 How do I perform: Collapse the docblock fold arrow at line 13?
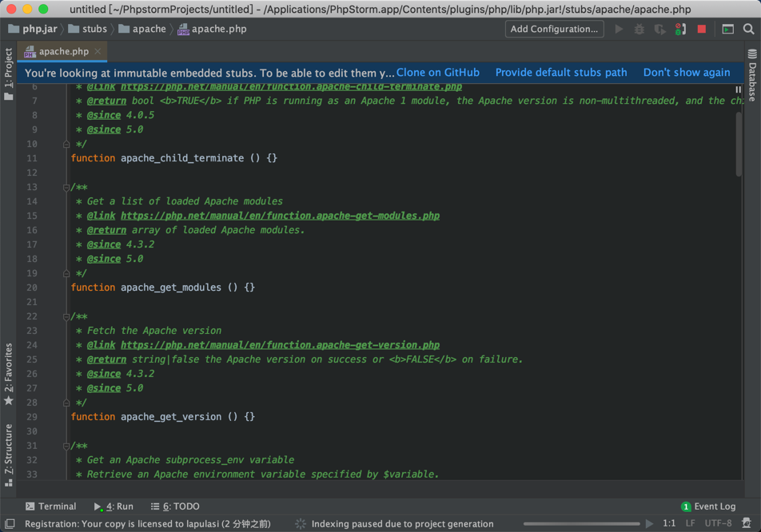coord(66,187)
